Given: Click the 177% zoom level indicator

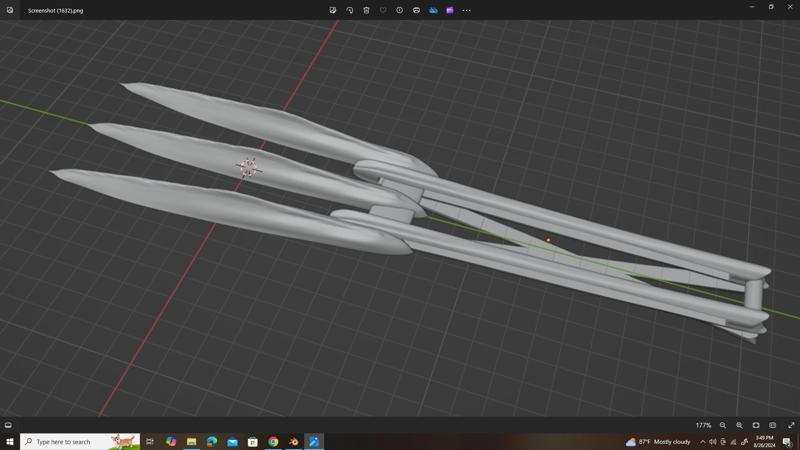Looking at the screenshot, I should pos(703,425).
